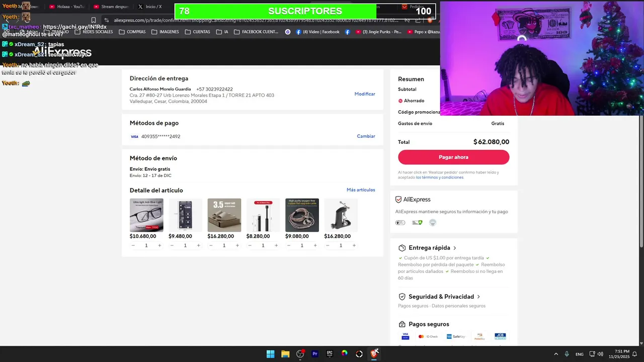Select the $9.480,00 item thumbnail

click(x=185, y=215)
